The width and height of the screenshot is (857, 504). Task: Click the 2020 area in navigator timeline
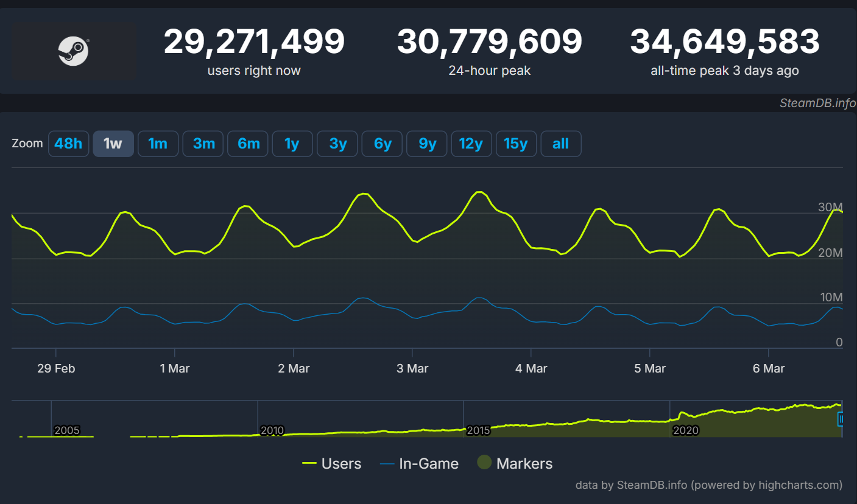coord(685,431)
